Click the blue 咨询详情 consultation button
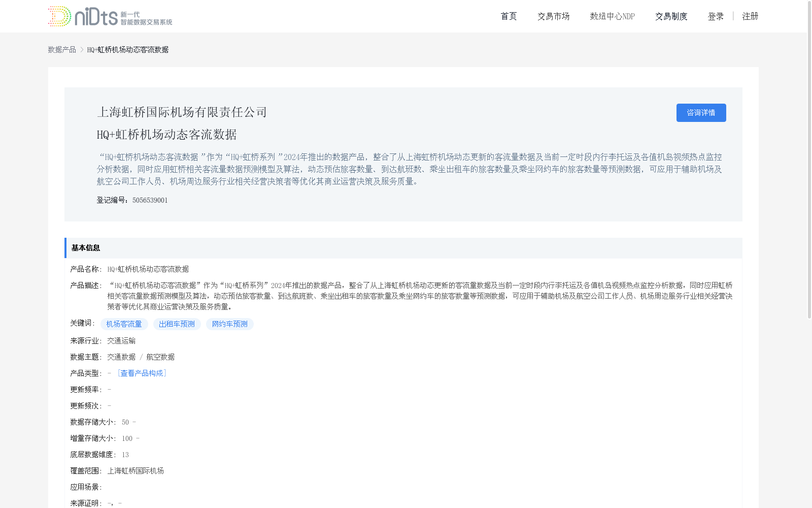 tap(701, 112)
